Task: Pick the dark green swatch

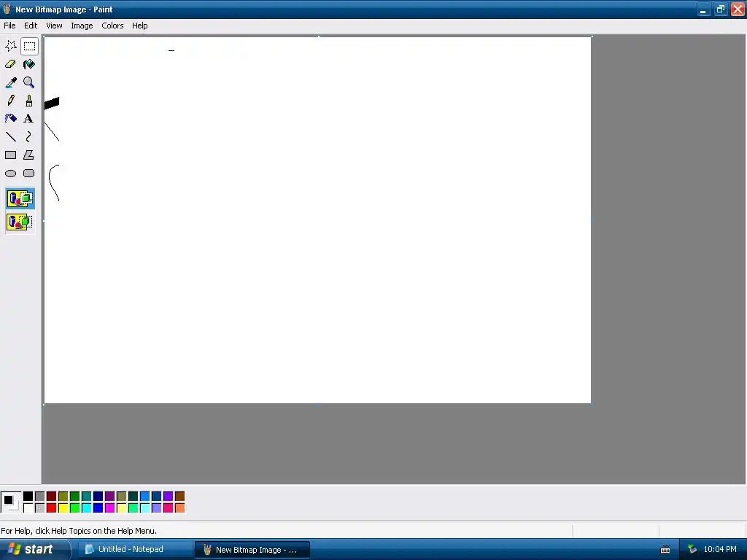Action: click(75, 497)
